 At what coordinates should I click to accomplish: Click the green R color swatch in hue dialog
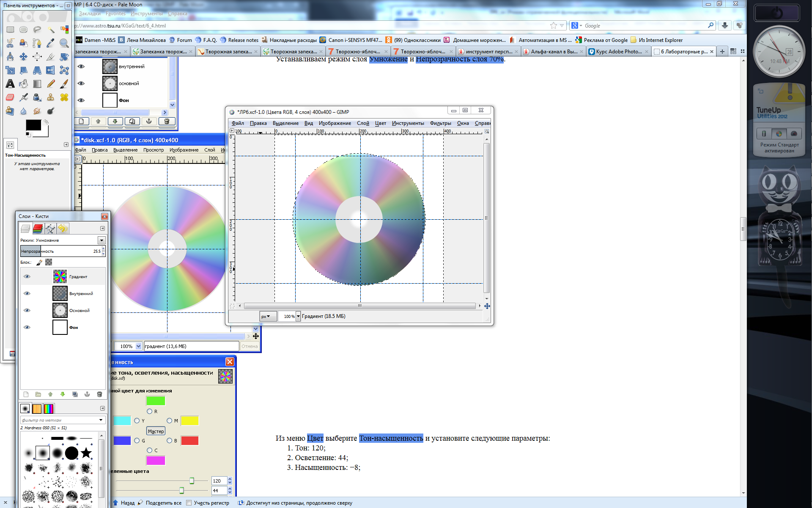156,401
